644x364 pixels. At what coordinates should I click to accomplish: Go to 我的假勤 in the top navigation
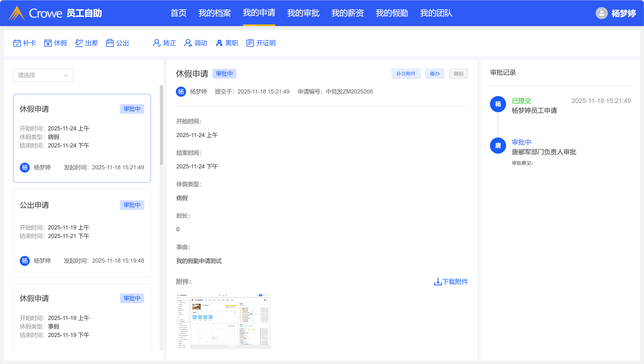pyautogui.click(x=392, y=13)
